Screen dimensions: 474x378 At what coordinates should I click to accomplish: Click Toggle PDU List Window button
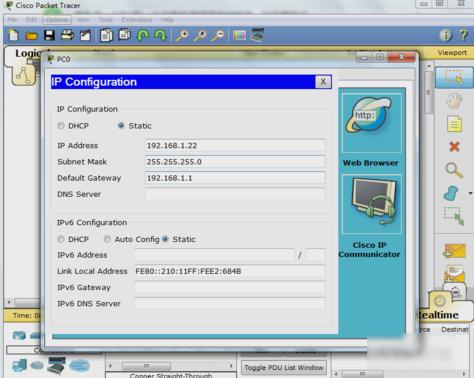tap(284, 368)
